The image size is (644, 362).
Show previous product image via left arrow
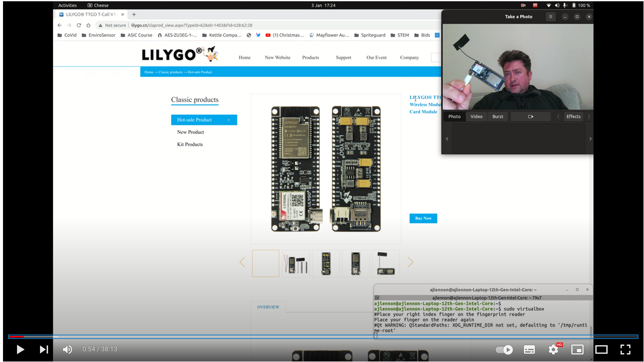click(x=242, y=262)
